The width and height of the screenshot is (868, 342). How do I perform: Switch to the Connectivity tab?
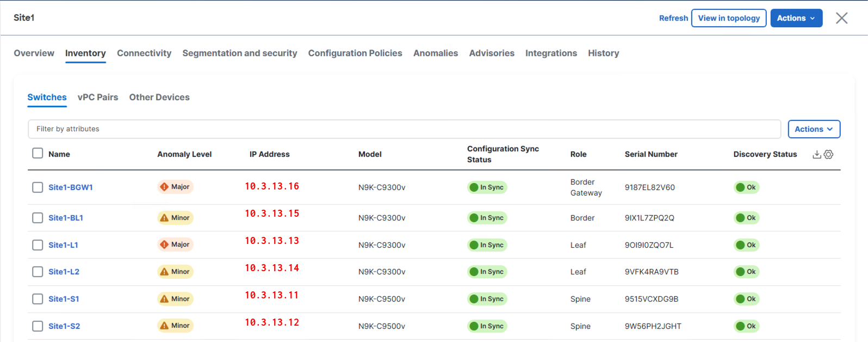click(144, 53)
